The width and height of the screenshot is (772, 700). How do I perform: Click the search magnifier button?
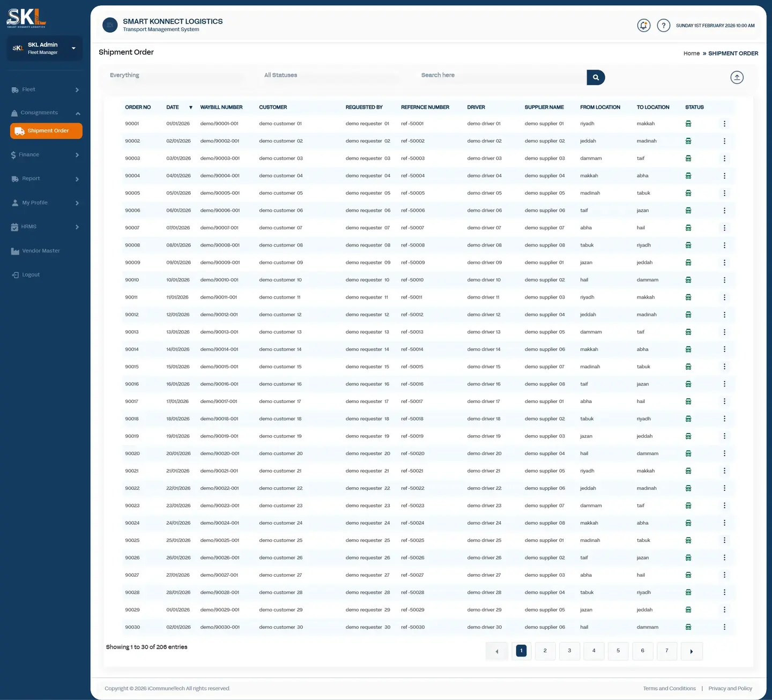click(596, 77)
